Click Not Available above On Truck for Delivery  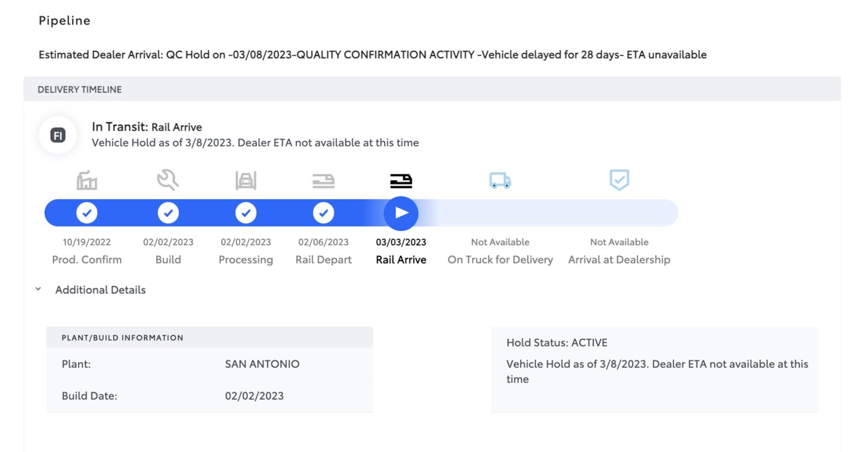tap(500, 242)
